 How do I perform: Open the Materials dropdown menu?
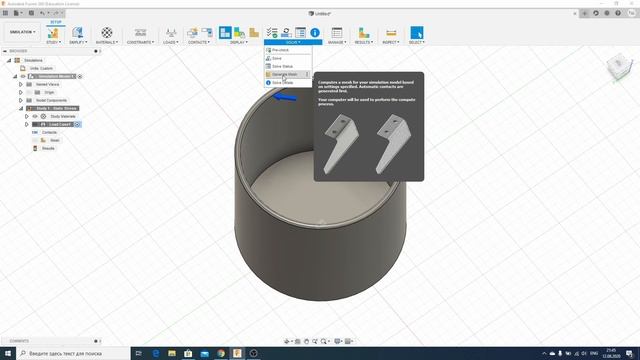(107, 42)
